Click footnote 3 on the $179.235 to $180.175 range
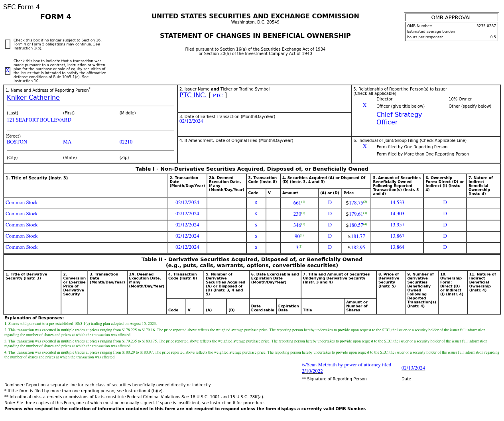This screenshot has height=421, width=504. 246,344
